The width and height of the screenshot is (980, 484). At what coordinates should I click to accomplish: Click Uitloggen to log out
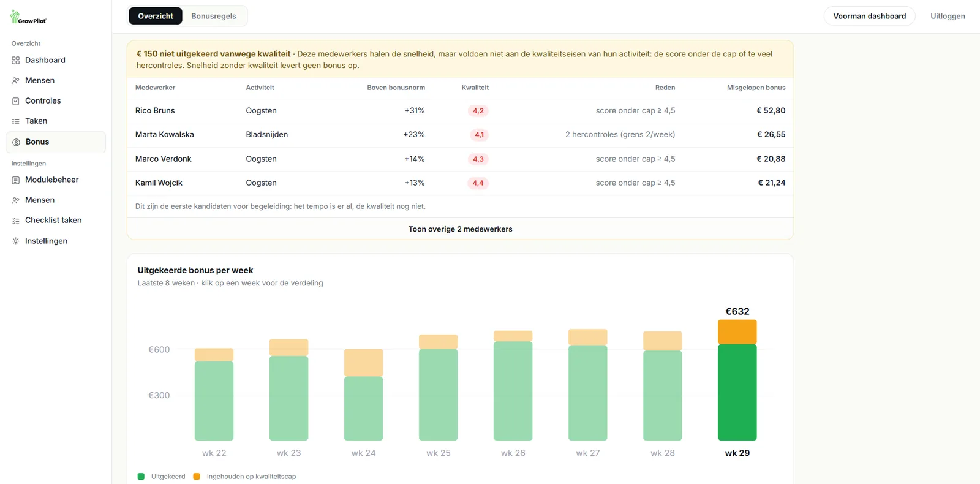(948, 16)
